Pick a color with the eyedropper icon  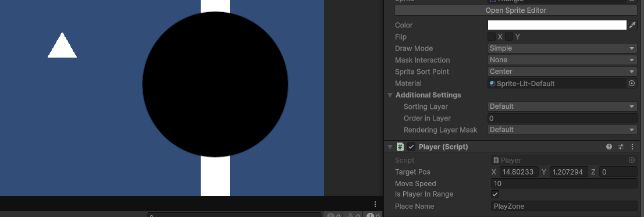(632, 25)
